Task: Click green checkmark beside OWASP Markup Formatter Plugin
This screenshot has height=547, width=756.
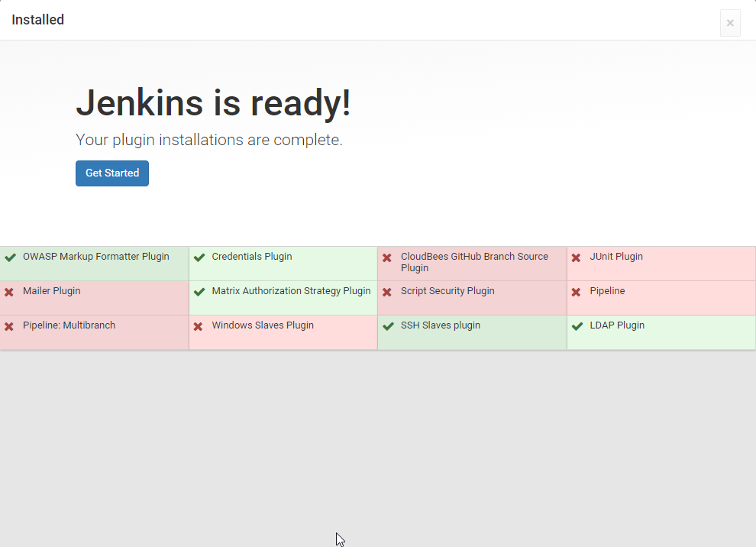Action: 10,257
